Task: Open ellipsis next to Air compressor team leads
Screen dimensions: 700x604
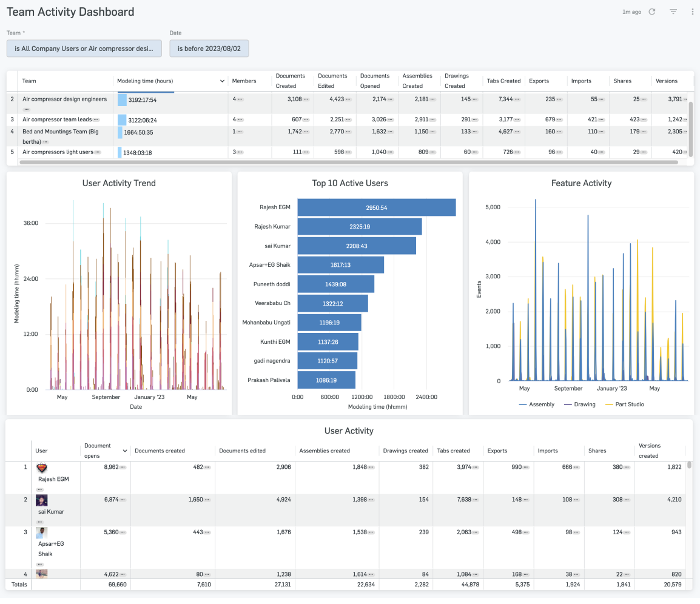Action: (96, 120)
